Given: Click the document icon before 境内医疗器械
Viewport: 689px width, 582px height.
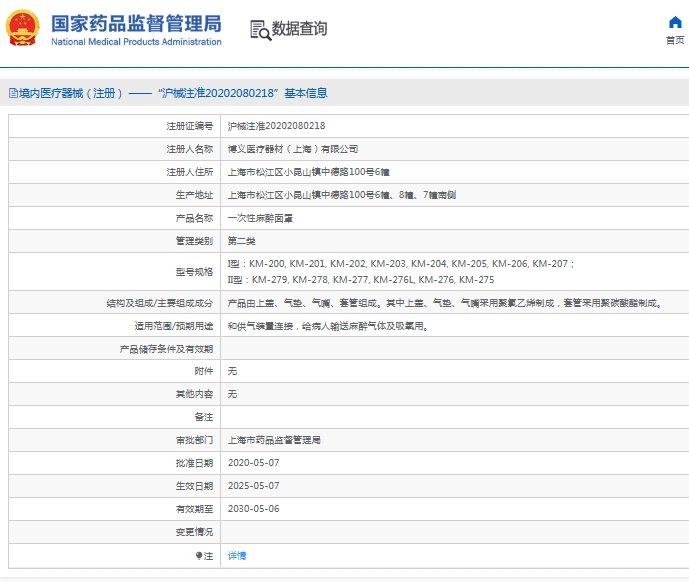Looking at the screenshot, I should click(13, 93).
